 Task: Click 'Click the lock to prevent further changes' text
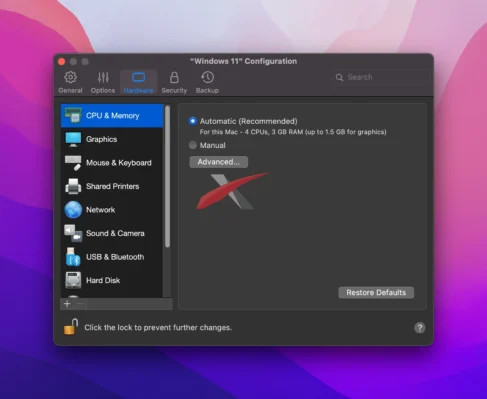pyautogui.click(x=158, y=328)
